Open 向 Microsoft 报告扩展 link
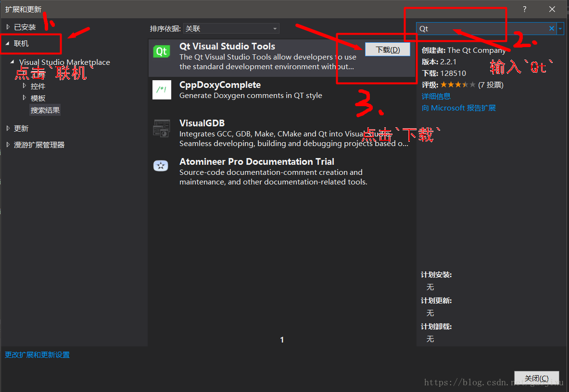This screenshot has height=392, width=569. (x=459, y=108)
